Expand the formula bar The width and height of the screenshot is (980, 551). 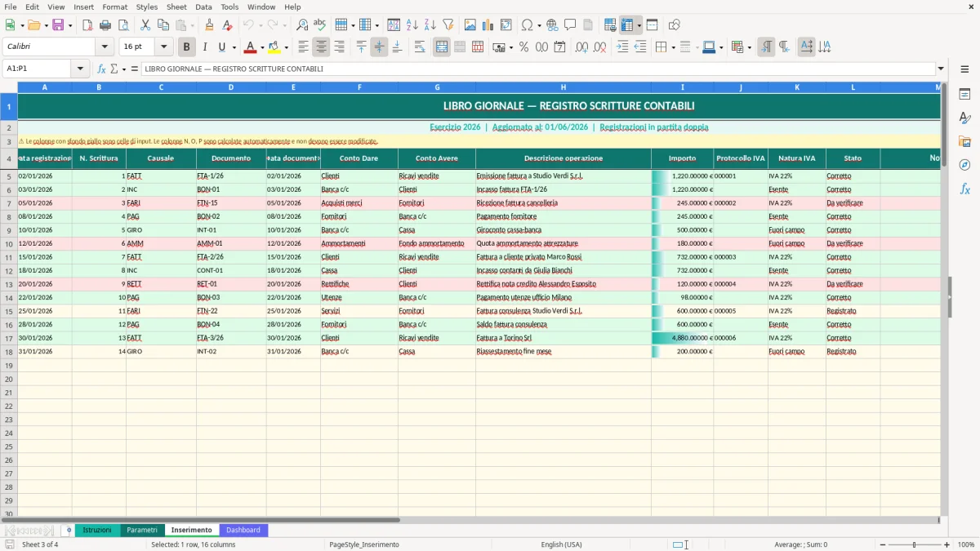coord(942,69)
